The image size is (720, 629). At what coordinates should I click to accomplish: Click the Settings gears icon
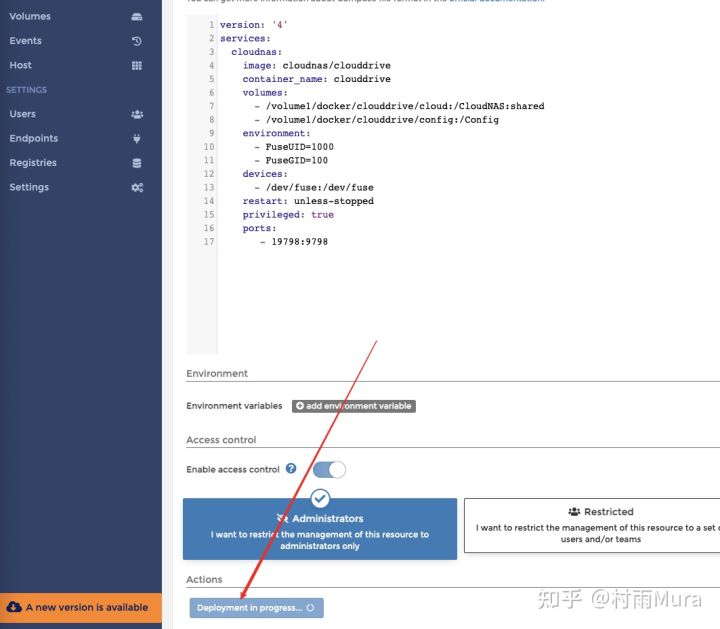click(x=137, y=187)
